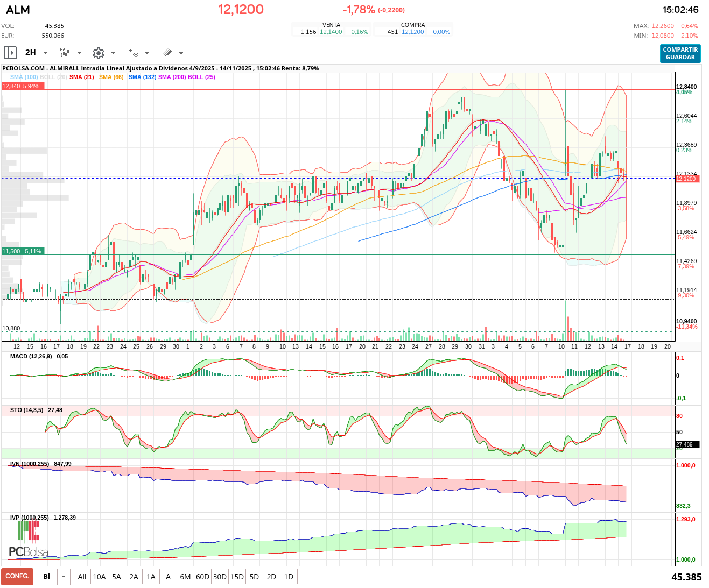Open the side panel toggle icon
Screen dimensions: 709x588
[x=10, y=53]
